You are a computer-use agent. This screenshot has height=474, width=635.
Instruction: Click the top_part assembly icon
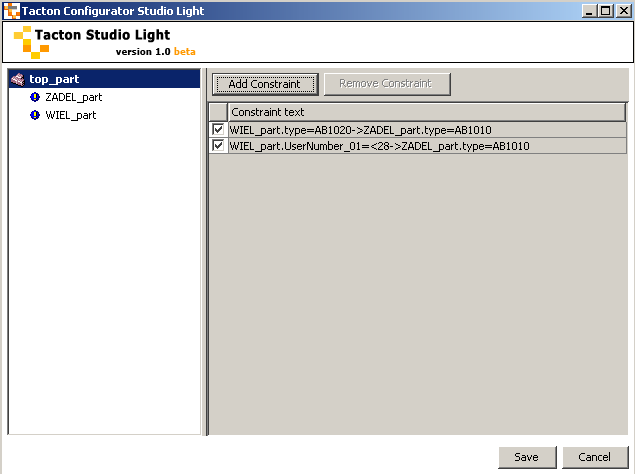point(18,79)
